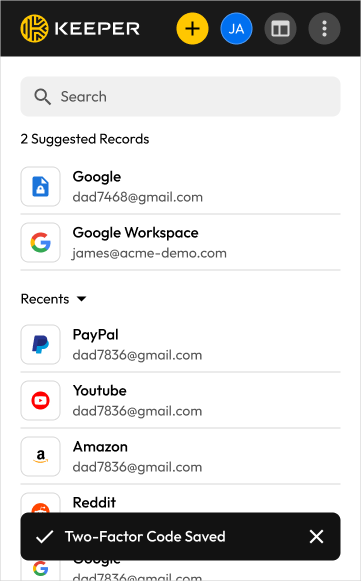Dismiss the Two-Factor Code Saved notification
This screenshot has width=361, height=581.
point(316,536)
